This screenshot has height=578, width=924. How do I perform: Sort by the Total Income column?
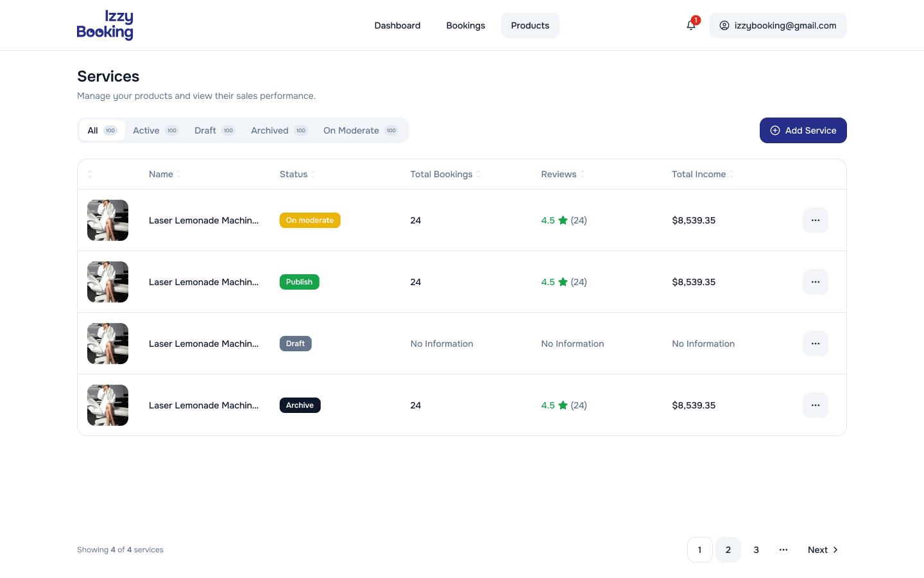point(703,174)
